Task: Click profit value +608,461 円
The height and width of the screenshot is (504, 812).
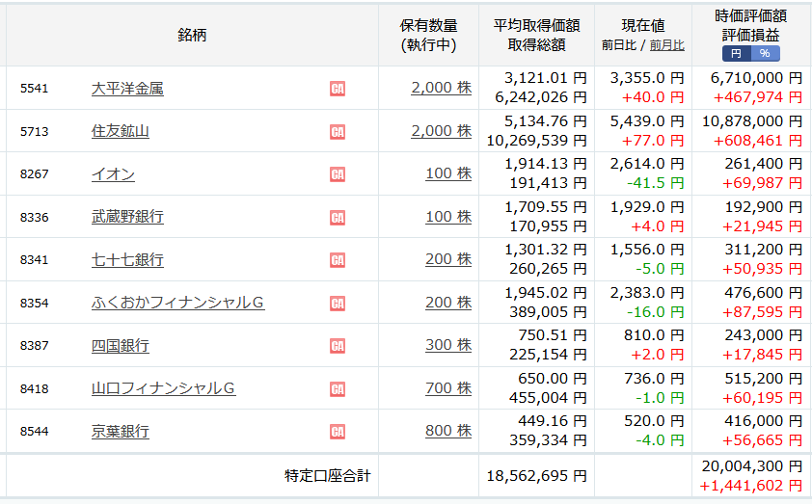Action: click(x=758, y=141)
